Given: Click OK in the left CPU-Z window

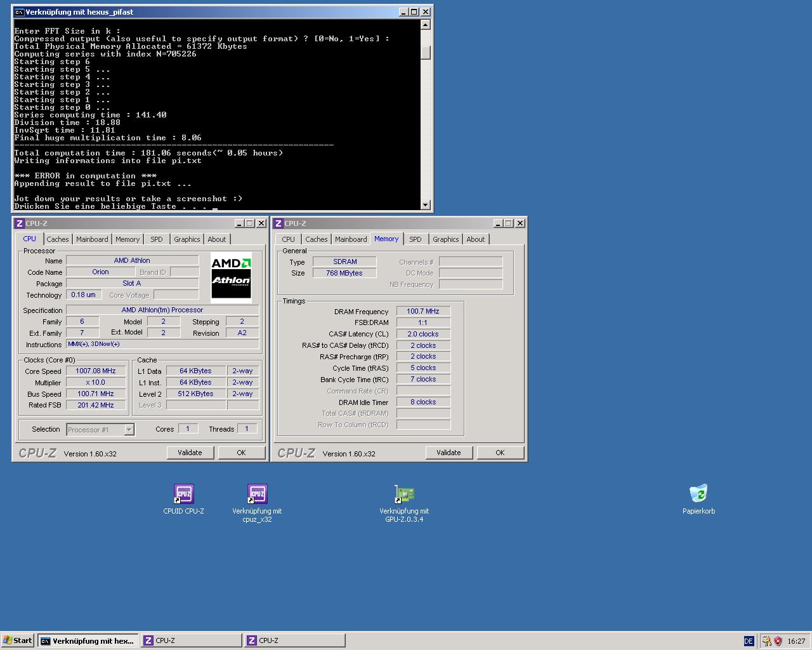Looking at the screenshot, I should coord(241,453).
